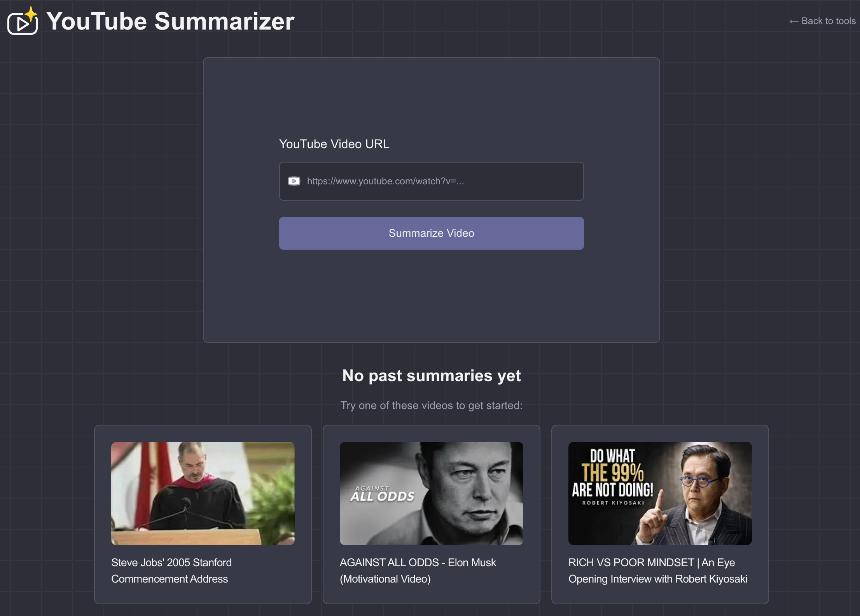Select the Elon Musk Against All Odds thumbnail

[431, 493]
